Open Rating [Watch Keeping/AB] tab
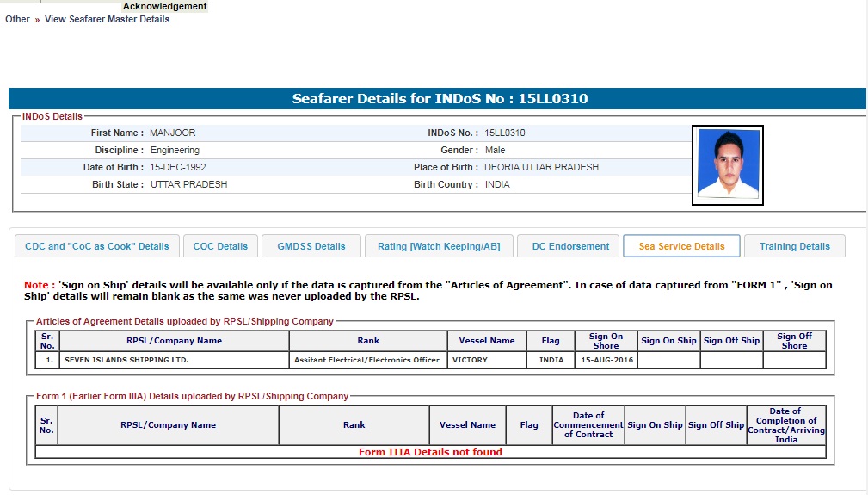The image size is (868, 495). point(439,246)
